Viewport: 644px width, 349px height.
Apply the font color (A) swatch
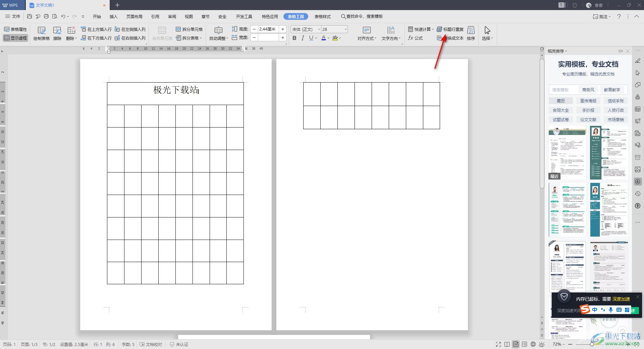(x=324, y=38)
